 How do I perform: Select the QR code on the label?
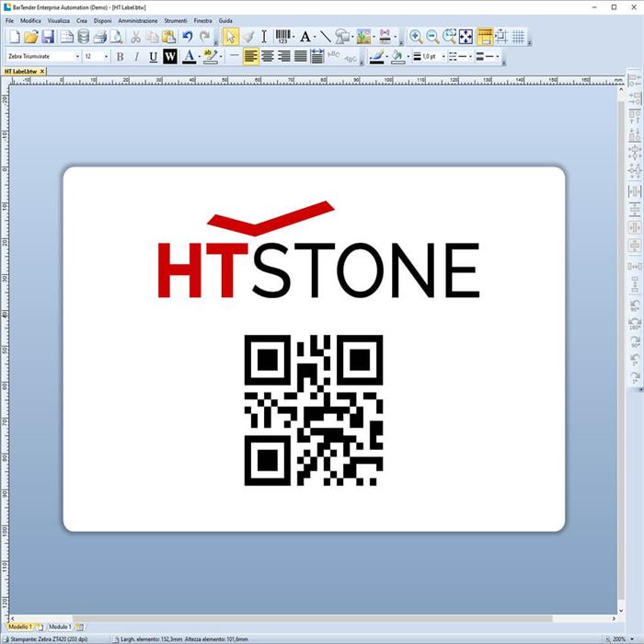(314, 410)
